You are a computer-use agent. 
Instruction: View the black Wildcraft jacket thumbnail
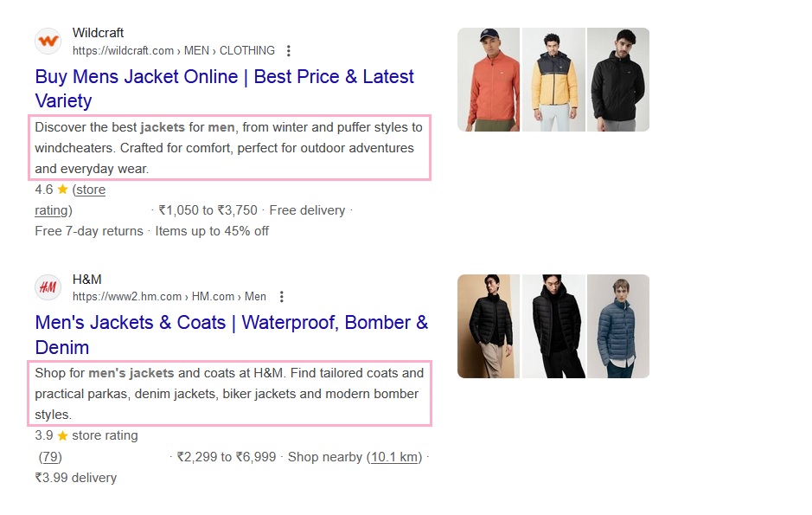[618, 80]
